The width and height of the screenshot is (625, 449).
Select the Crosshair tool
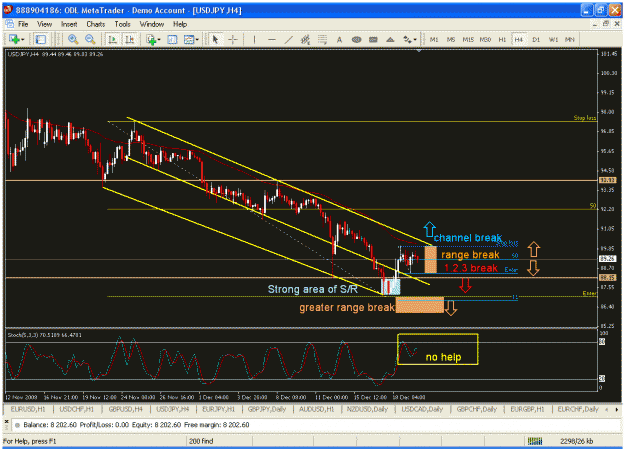pos(233,39)
